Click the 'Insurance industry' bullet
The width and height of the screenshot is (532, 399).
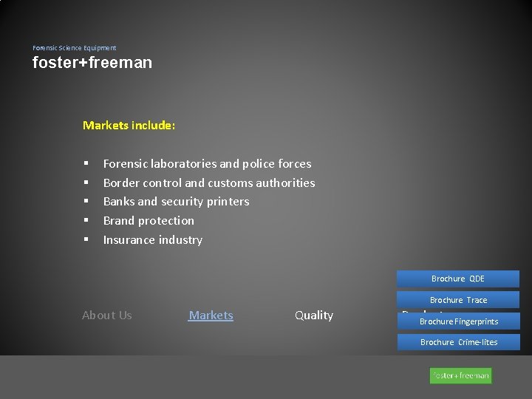[x=153, y=240]
